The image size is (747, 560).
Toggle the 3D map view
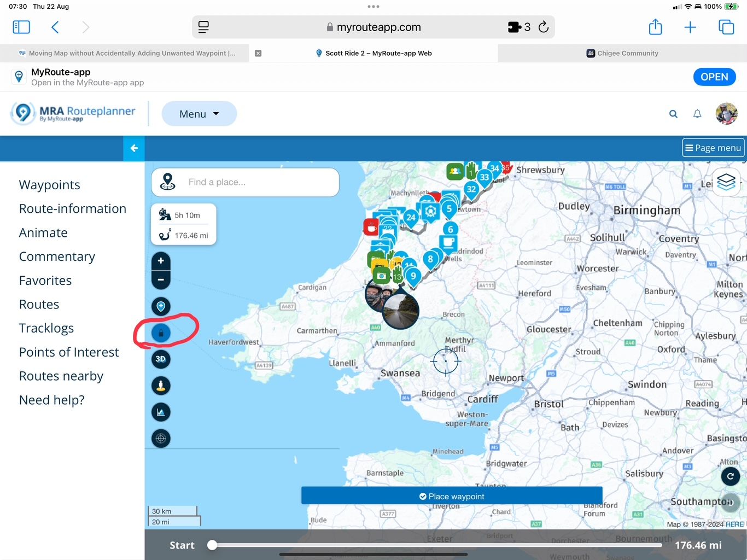point(161,359)
